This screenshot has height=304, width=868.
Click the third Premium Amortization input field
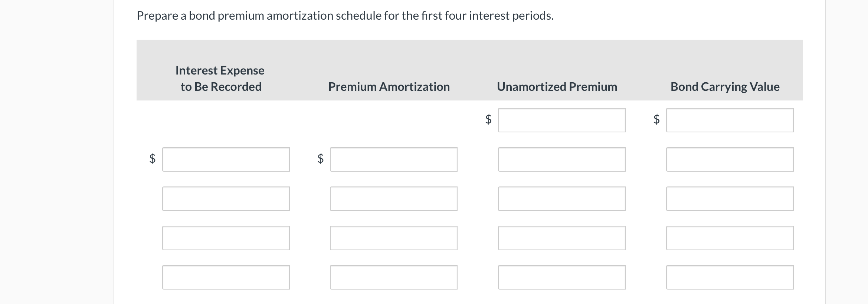click(393, 238)
